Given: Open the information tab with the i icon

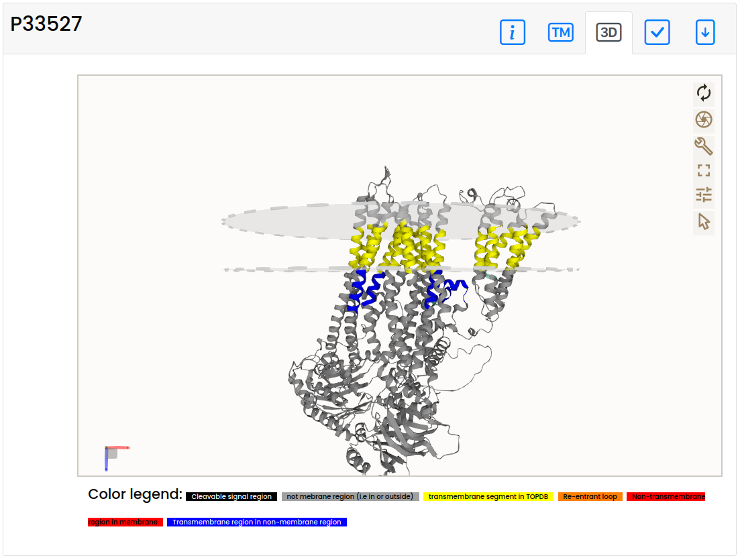Looking at the screenshot, I should coord(512,32).
